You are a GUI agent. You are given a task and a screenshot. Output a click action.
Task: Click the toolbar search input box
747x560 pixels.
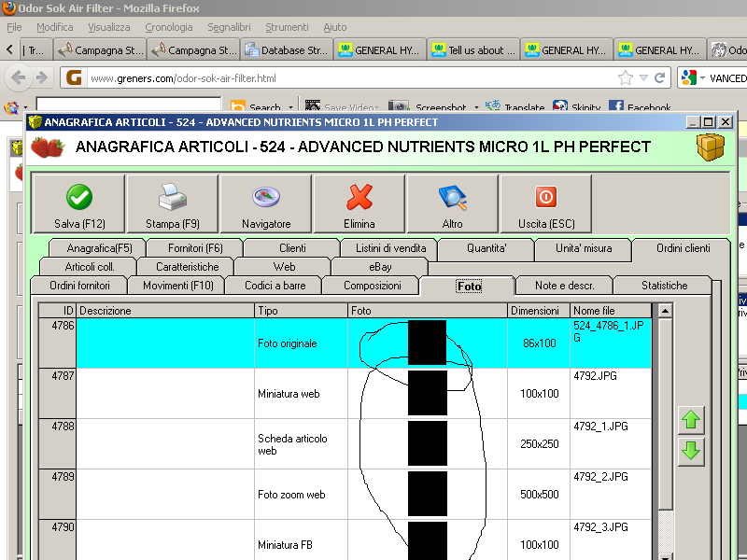(129, 105)
